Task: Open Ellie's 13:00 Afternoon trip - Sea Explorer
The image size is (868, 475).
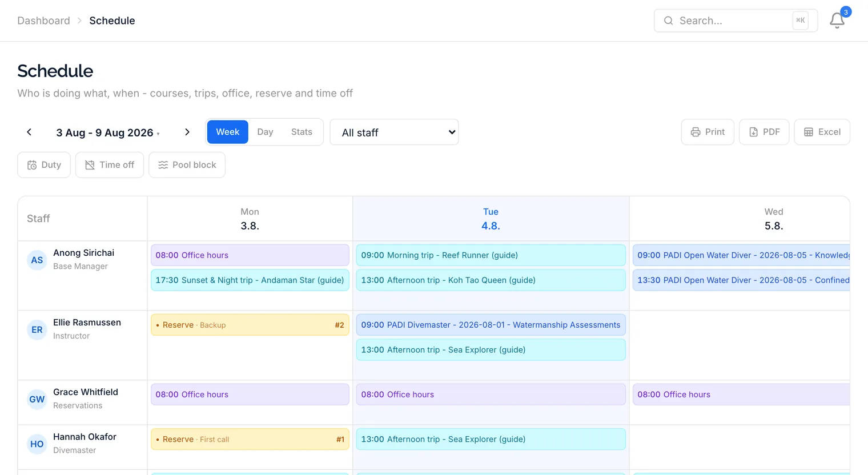Action: click(491, 350)
